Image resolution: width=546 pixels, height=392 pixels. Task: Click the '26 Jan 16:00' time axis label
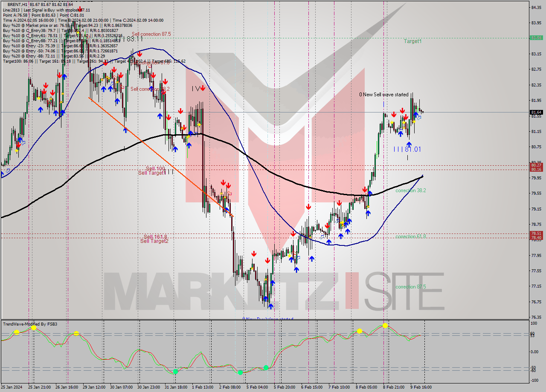67,387
